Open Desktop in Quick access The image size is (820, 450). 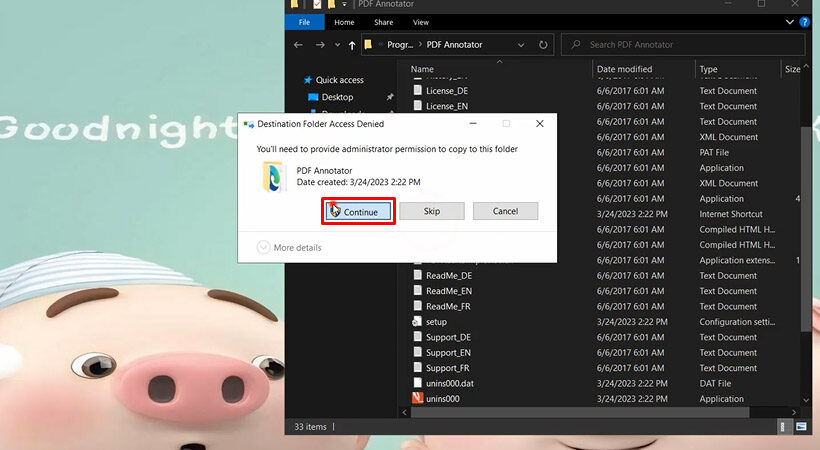337,97
